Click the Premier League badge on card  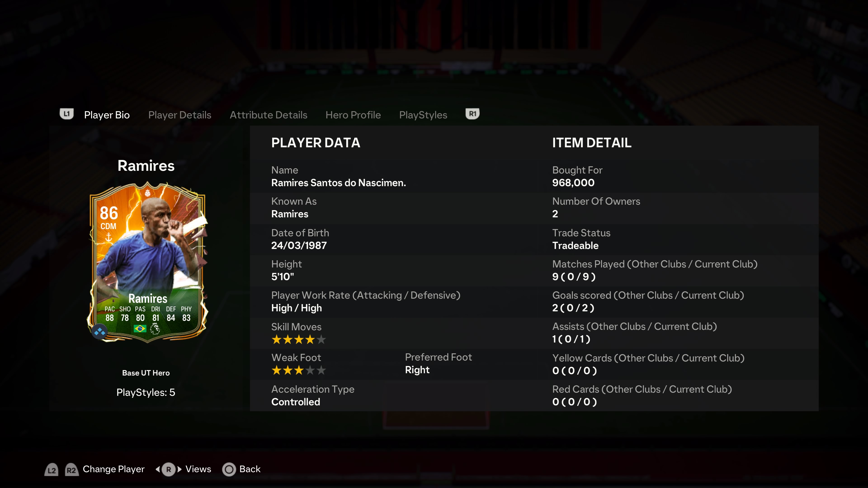(155, 329)
